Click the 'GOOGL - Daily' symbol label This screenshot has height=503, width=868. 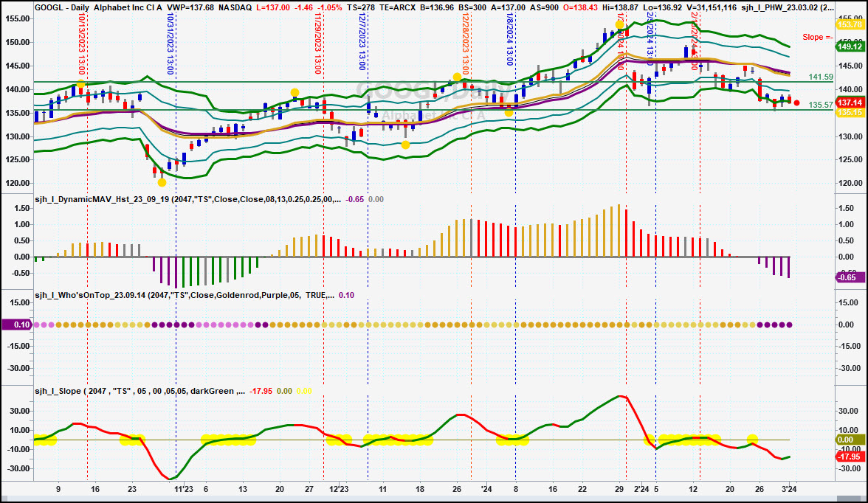[58, 8]
